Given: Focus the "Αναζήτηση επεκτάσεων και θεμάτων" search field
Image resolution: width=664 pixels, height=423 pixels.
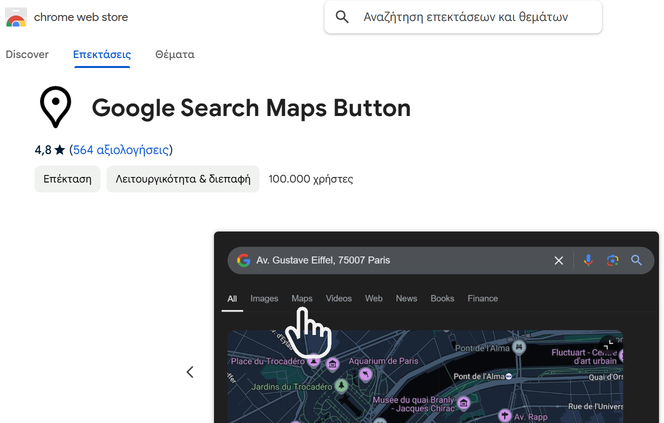Looking at the screenshot, I should (463, 17).
